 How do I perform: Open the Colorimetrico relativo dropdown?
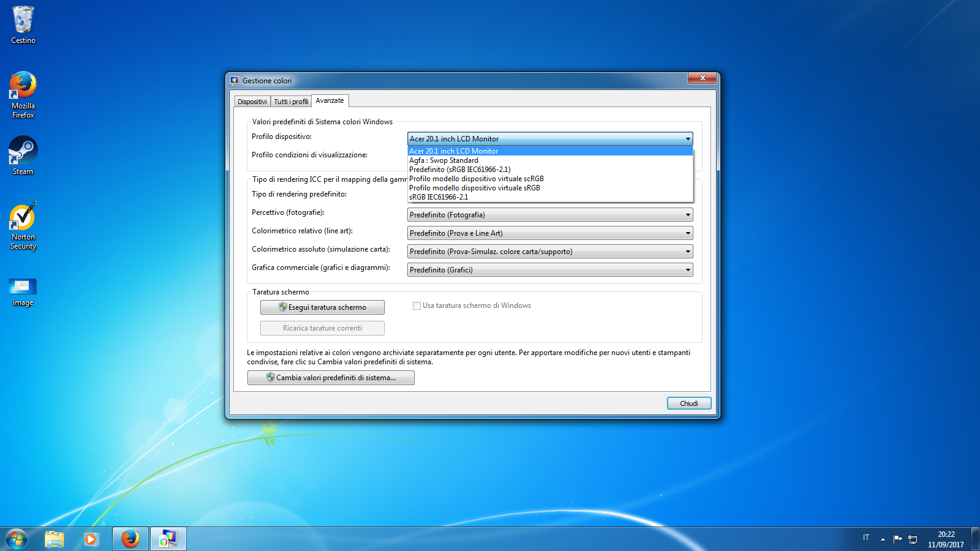[x=550, y=233]
